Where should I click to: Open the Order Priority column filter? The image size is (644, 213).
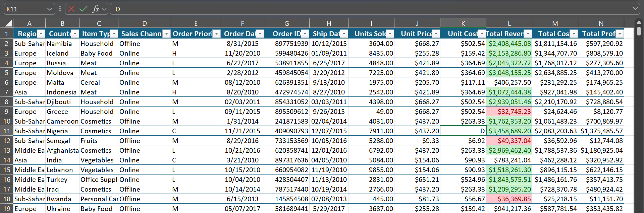[x=216, y=34]
